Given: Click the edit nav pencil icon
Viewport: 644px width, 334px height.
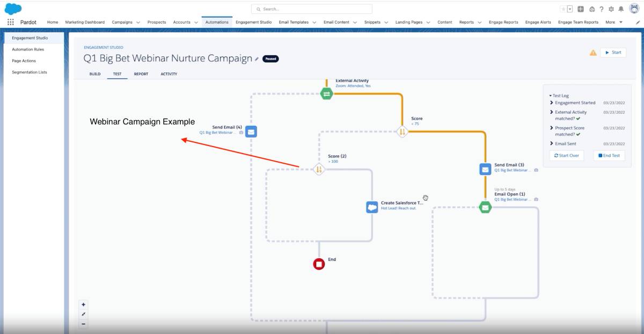Looking at the screenshot, I should 638,22.
